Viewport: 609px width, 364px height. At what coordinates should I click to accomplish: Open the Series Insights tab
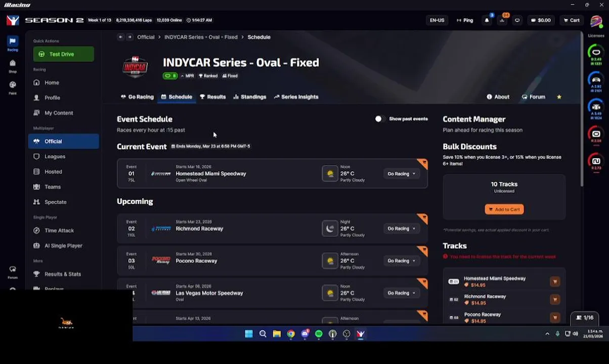pyautogui.click(x=296, y=97)
